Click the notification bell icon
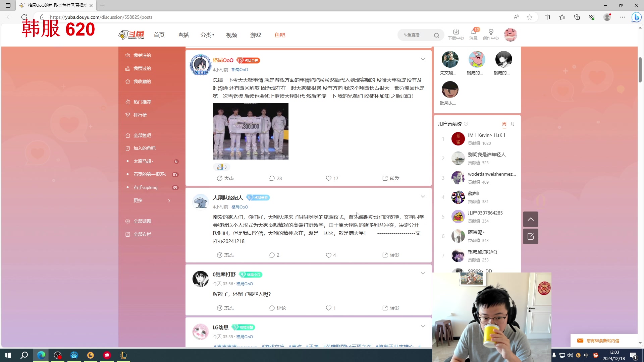The height and width of the screenshot is (362, 644). (472, 33)
